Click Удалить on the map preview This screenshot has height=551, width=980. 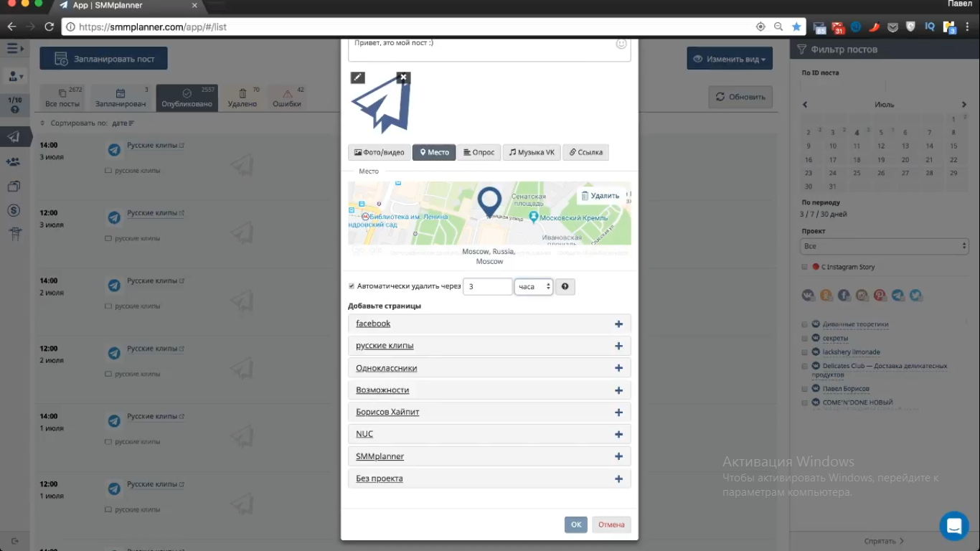600,196
